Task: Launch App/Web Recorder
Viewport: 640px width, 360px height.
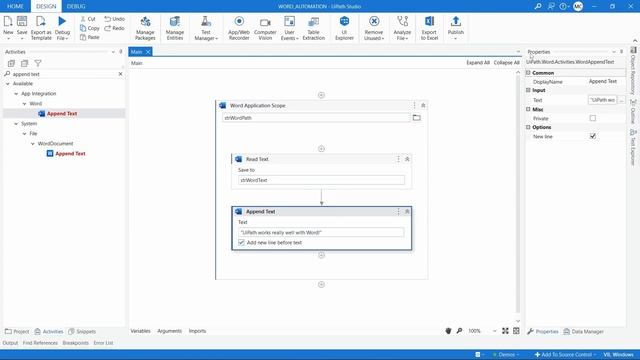Action: pyautogui.click(x=239, y=28)
